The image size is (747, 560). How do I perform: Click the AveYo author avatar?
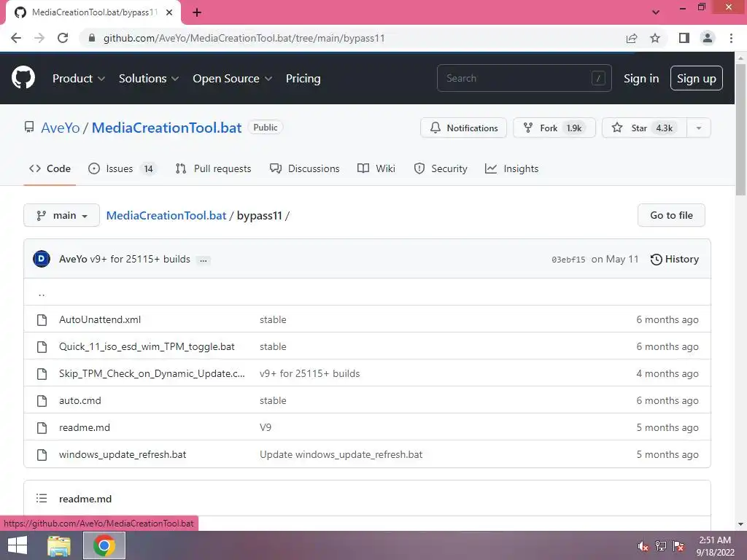(x=42, y=259)
